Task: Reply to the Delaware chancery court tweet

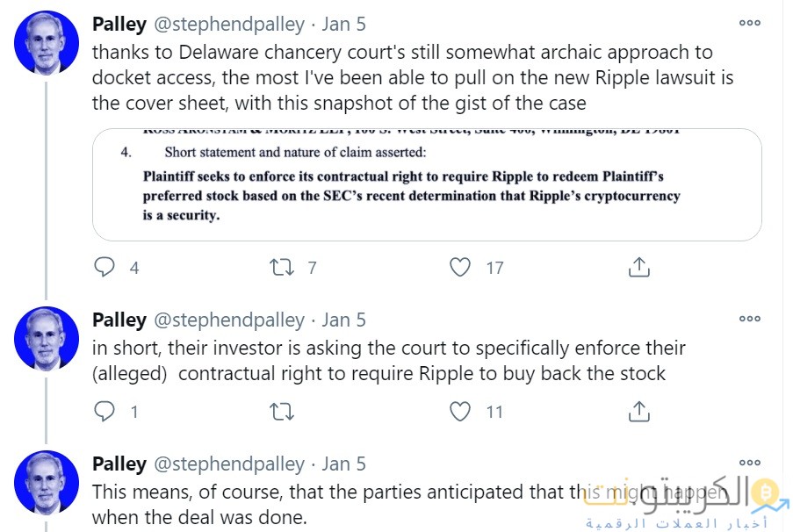Action: 105,267
